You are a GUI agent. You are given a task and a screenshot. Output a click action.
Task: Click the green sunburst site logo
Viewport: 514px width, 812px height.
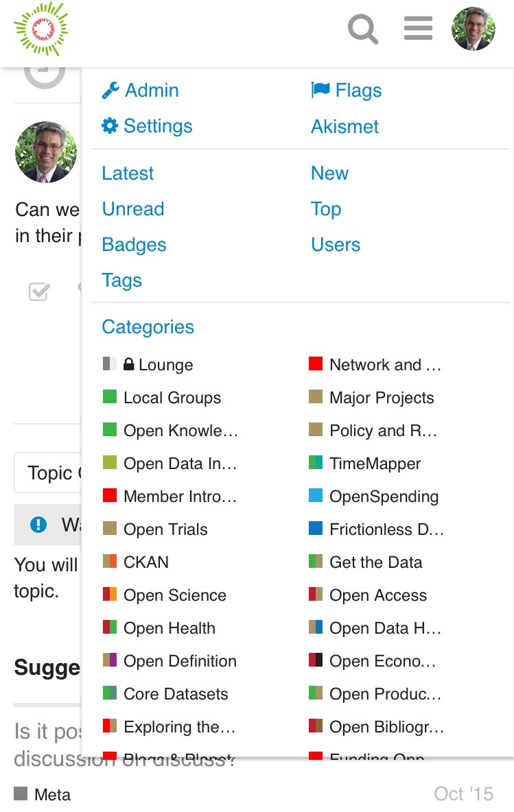pyautogui.click(x=41, y=28)
